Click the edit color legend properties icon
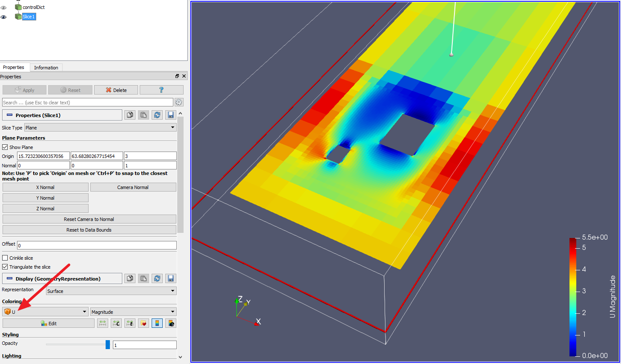Image resolution: width=621 pixels, height=364 pixels. tap(171, 324)
